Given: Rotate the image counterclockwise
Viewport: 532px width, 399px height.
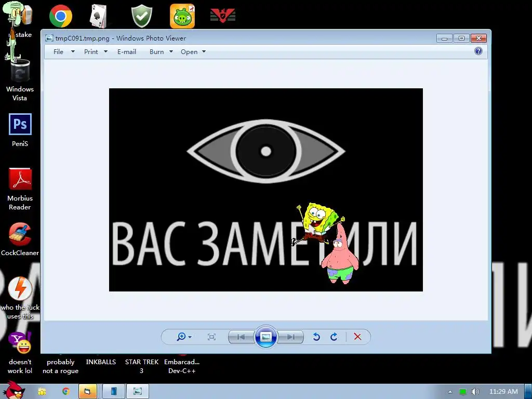Looking at the screenshot, I should pyautogui.click(x=316, y=337).
